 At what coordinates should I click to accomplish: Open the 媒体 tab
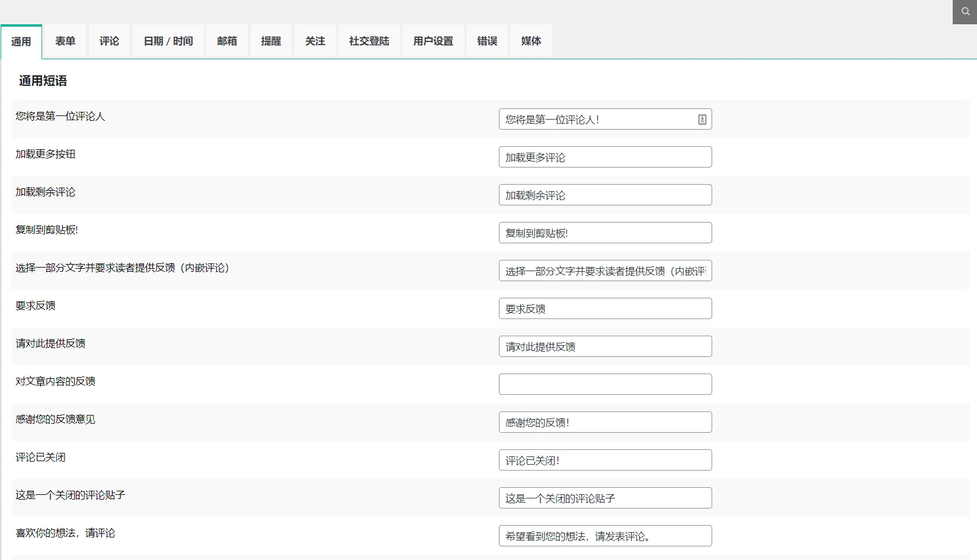point(531,41)
